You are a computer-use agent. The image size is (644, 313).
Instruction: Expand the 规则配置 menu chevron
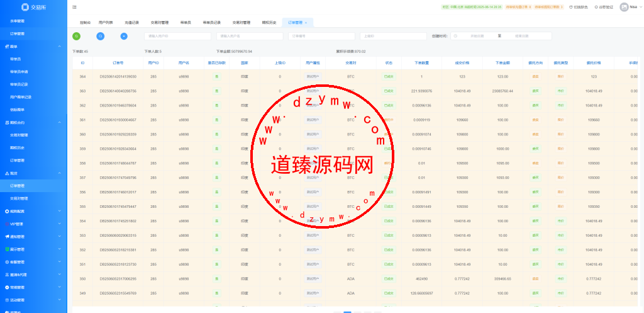tap(60, 212)
